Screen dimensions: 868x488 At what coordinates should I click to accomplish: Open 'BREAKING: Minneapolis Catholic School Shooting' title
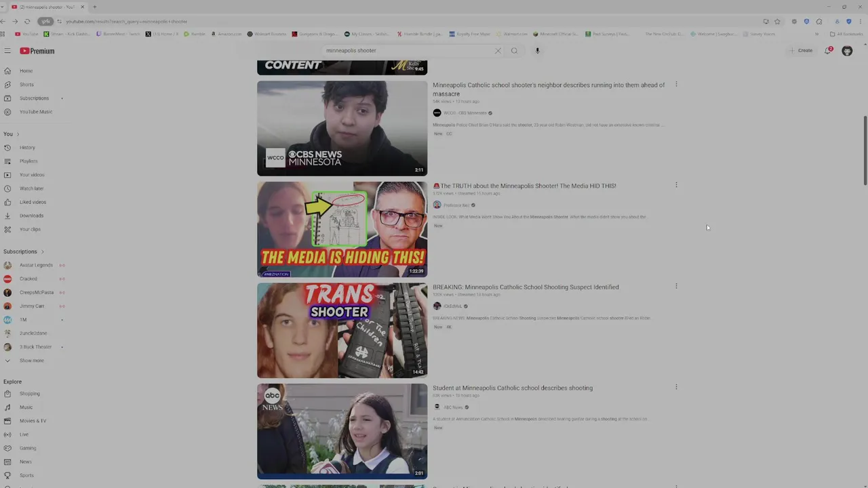tap(526, 287)
